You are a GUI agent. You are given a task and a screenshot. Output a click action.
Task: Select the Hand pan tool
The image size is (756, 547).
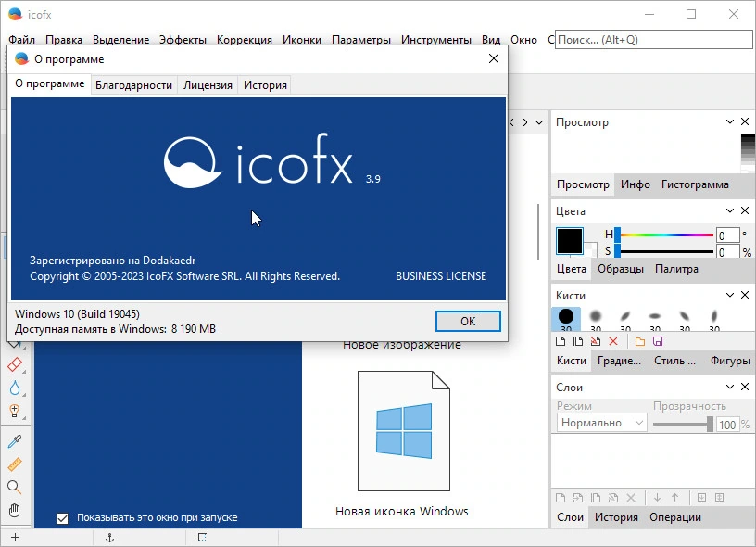pyautogui.click(x=15, y=510)
